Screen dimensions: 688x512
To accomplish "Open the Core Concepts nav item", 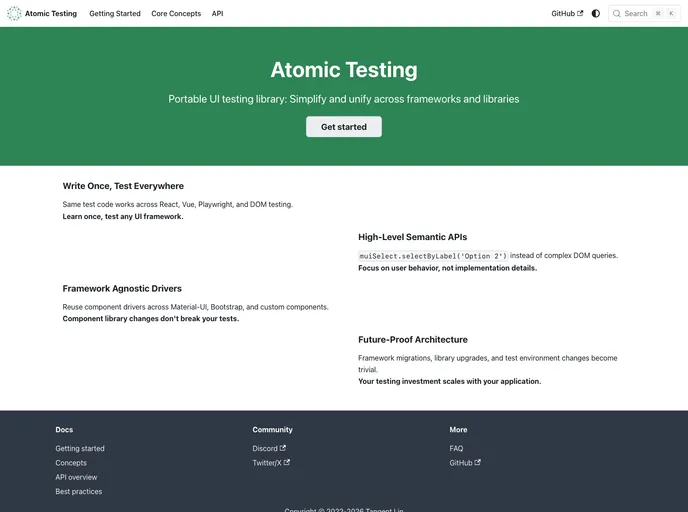I will coord(176,14).
